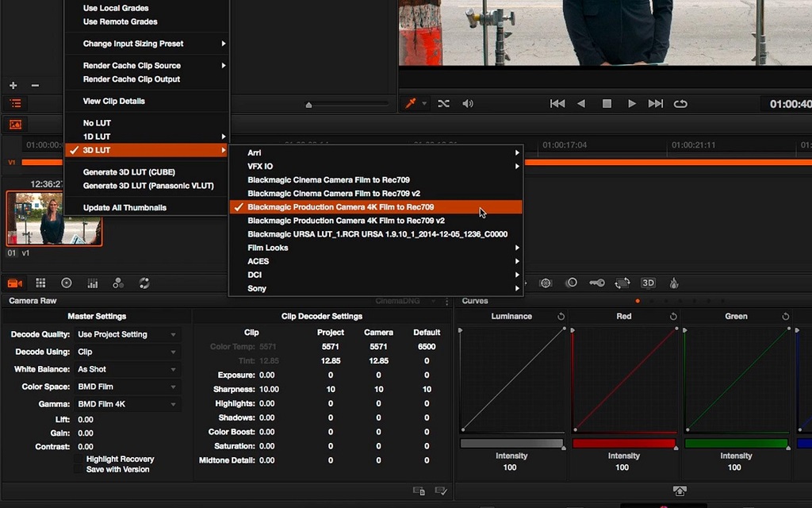
Task: Toggle the orange list view icon
Action: (x=16, y=104)
